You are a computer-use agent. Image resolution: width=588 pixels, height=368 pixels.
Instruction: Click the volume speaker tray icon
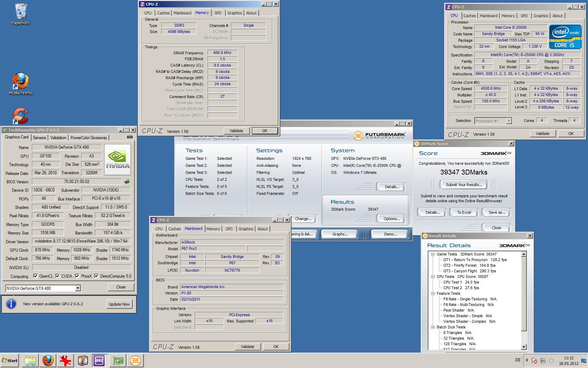(x=551, y=361)
